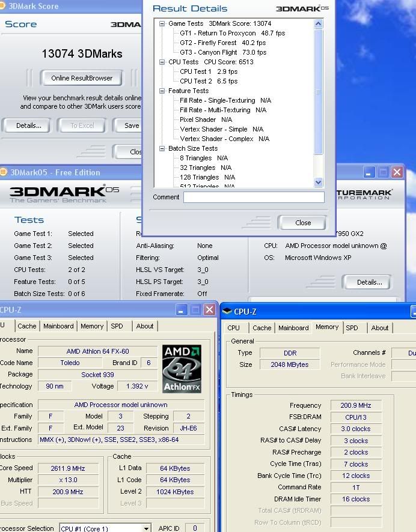Minimize the left CPU-Z window
The height and width of the screenshot is (532, 416).
click(x=182, y=309)
